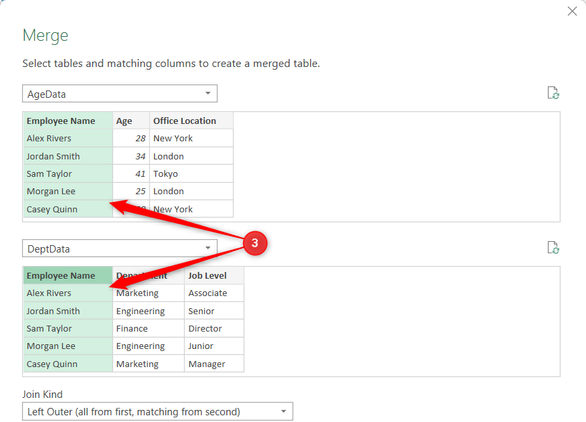Expand the Join Kind dropdown
This screenshot has width=586, height=422.
(x=158, y=412)
